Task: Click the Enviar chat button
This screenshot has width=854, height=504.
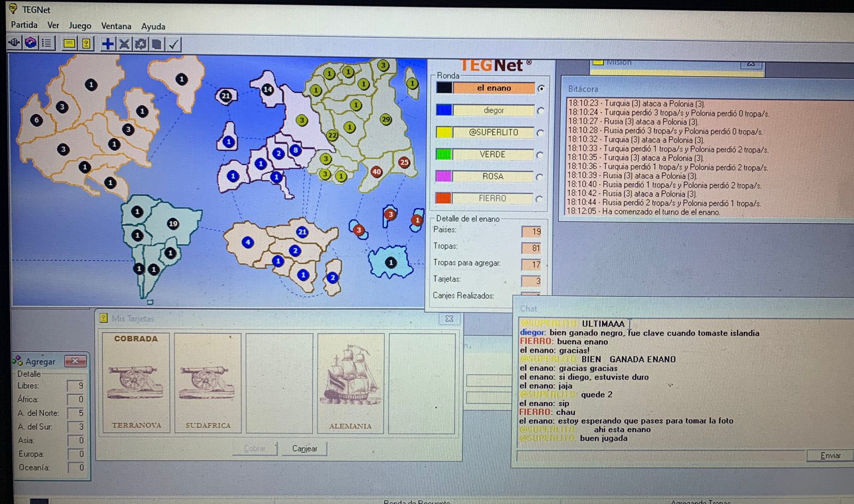Action: coord(830,455)
